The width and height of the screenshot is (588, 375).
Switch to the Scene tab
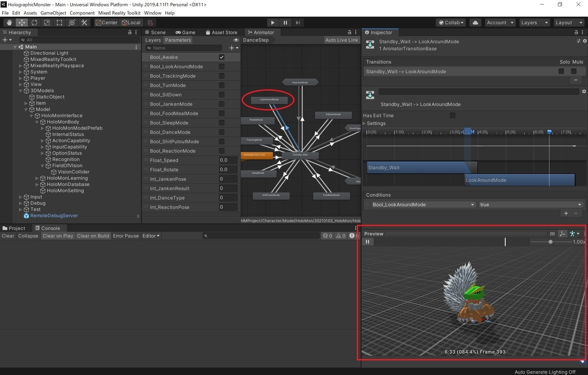[155, 32]
